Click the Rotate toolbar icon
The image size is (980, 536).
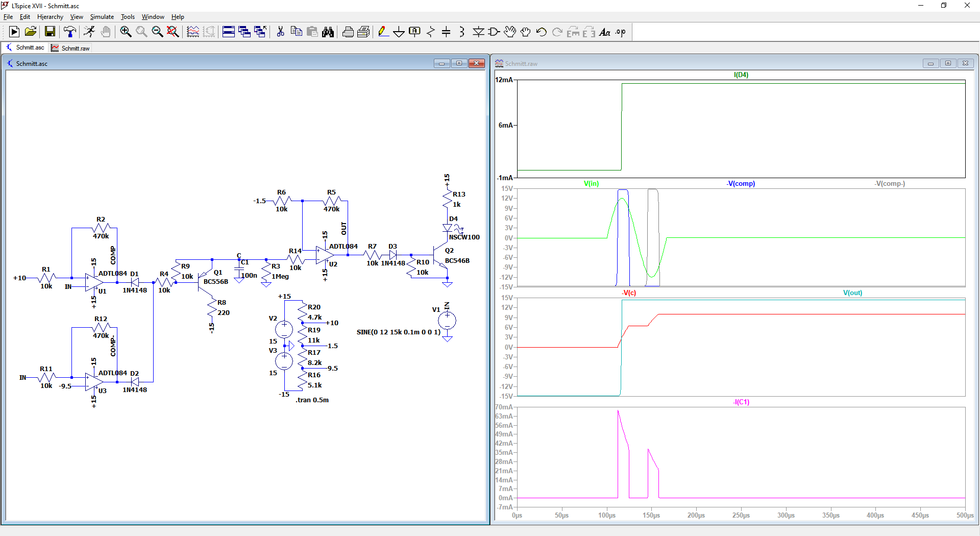click(573, 32)
